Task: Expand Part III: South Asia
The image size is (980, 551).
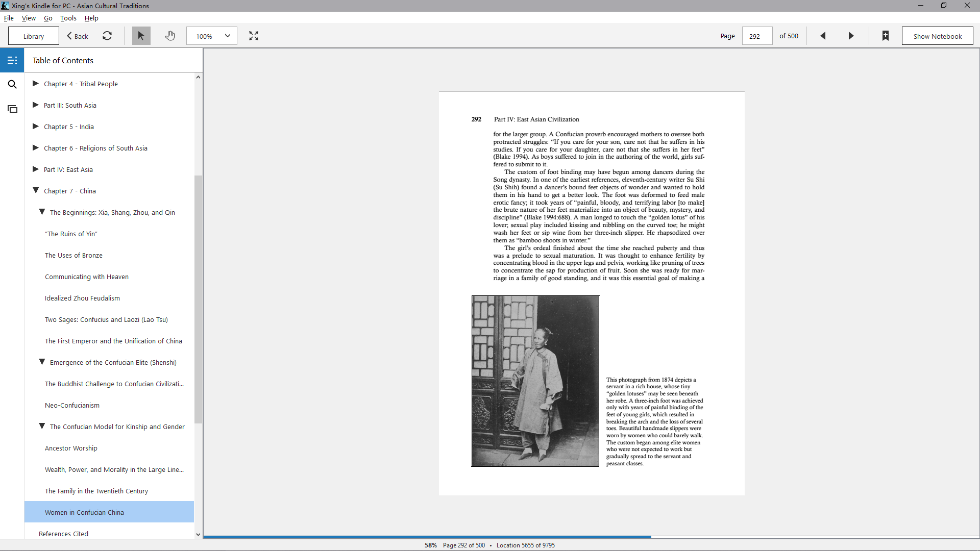Action: 36,105
